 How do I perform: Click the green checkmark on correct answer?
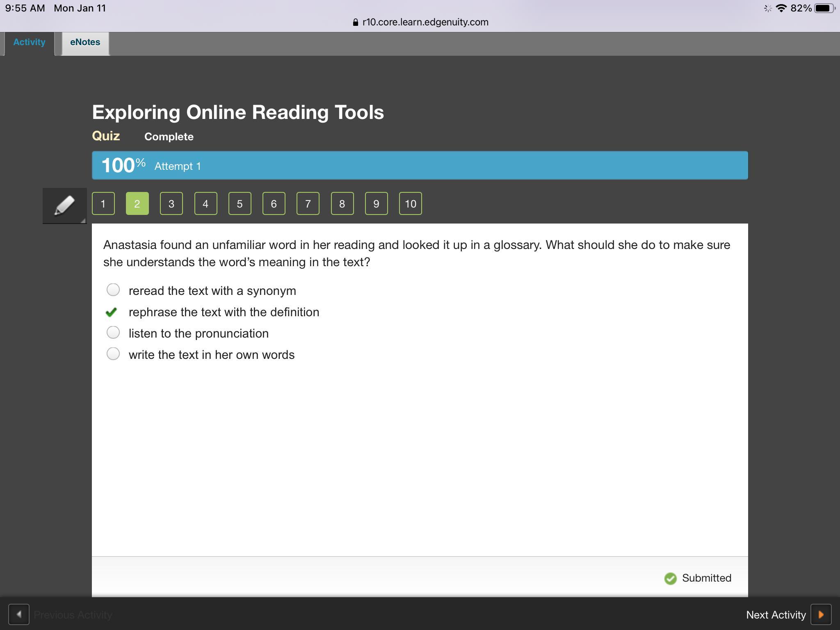111,312
